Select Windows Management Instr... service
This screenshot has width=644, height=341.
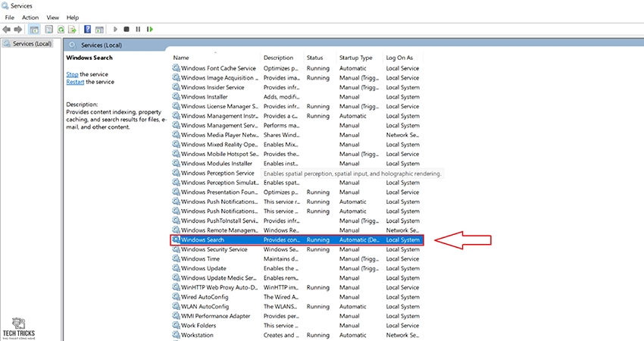pos(220,116)
